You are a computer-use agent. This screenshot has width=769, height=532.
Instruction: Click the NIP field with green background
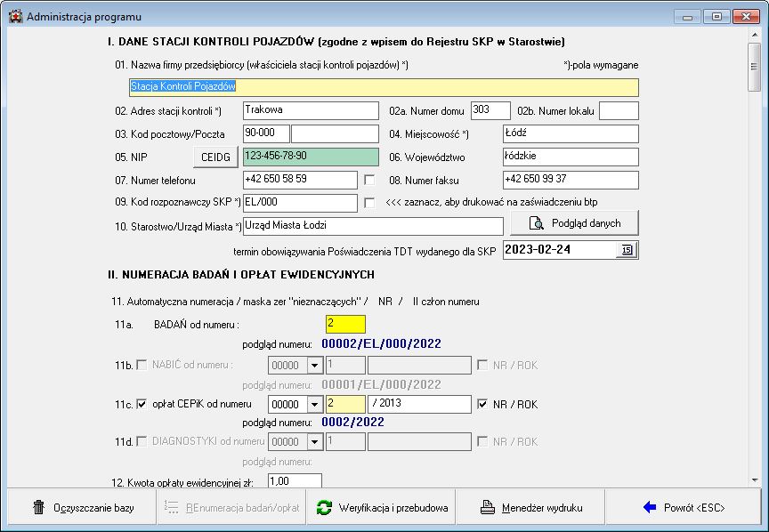pyautogui.click(x=299, y=157)
